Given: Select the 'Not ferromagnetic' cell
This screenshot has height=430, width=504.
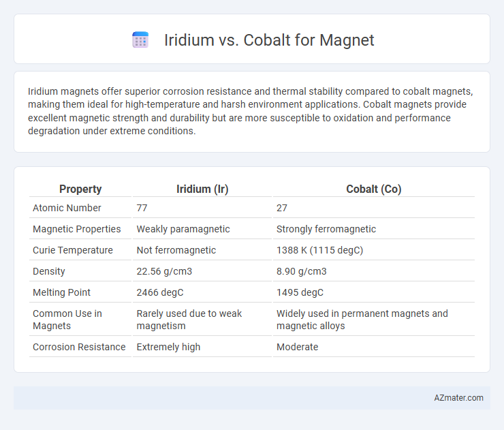Looking at the screenshot, I should pos(176,250).
